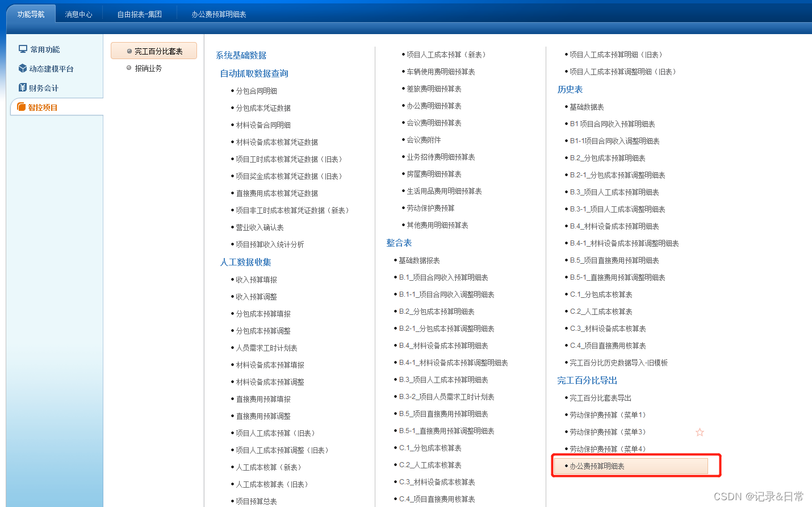Open the 自由报表-集团 tab
The image size is (812, 507).
140,14
